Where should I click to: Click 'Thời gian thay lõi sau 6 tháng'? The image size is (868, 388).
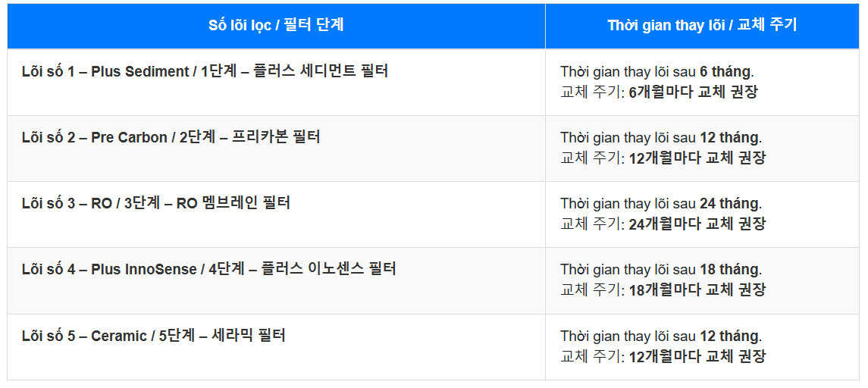(x=656, y=72)
